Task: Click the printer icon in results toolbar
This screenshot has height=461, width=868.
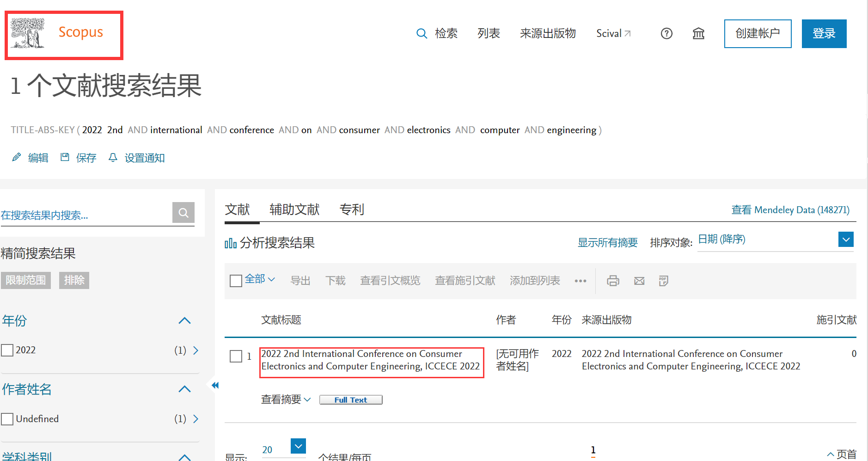Action: 613,281
